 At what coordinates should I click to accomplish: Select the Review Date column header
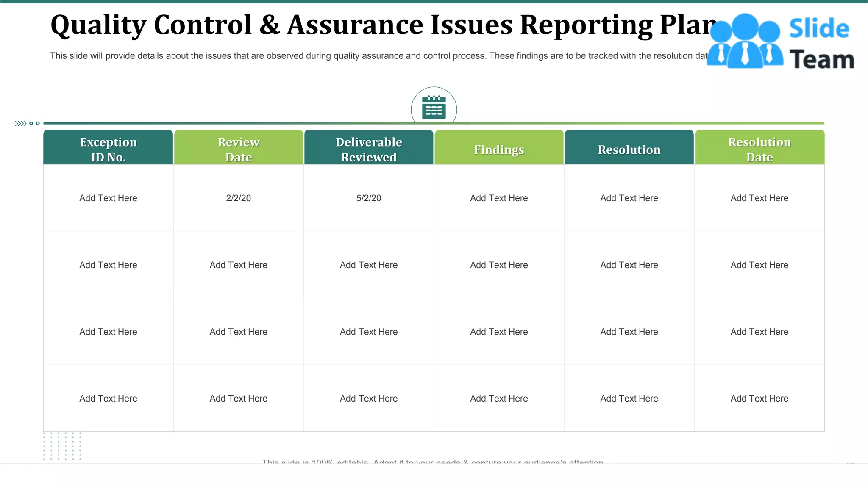(238, 149)
